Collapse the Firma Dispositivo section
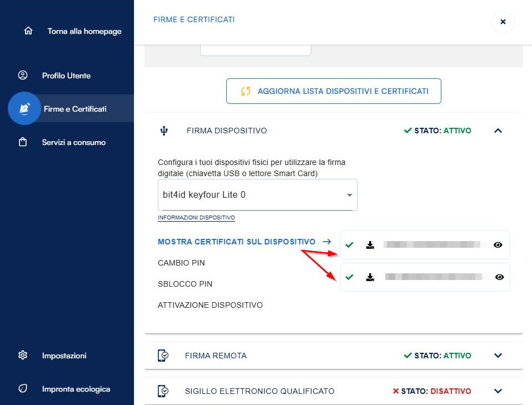The width and height of the screenshot is (532, 405). click(x=498, y=131)
